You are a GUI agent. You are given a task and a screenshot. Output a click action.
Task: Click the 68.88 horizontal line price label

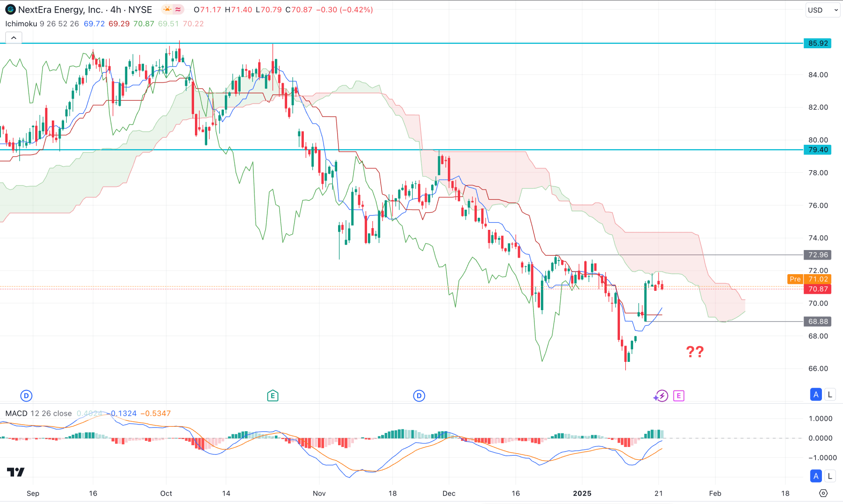(818, 322)
